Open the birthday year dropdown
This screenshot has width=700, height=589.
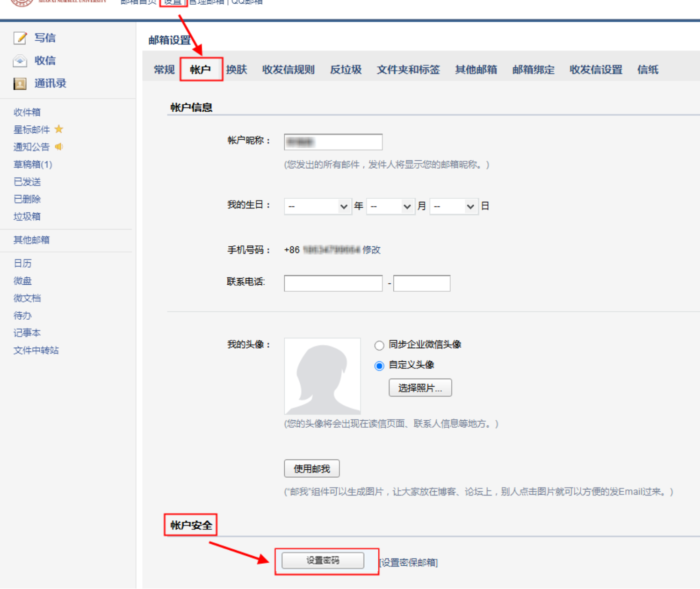pos(318,206)
